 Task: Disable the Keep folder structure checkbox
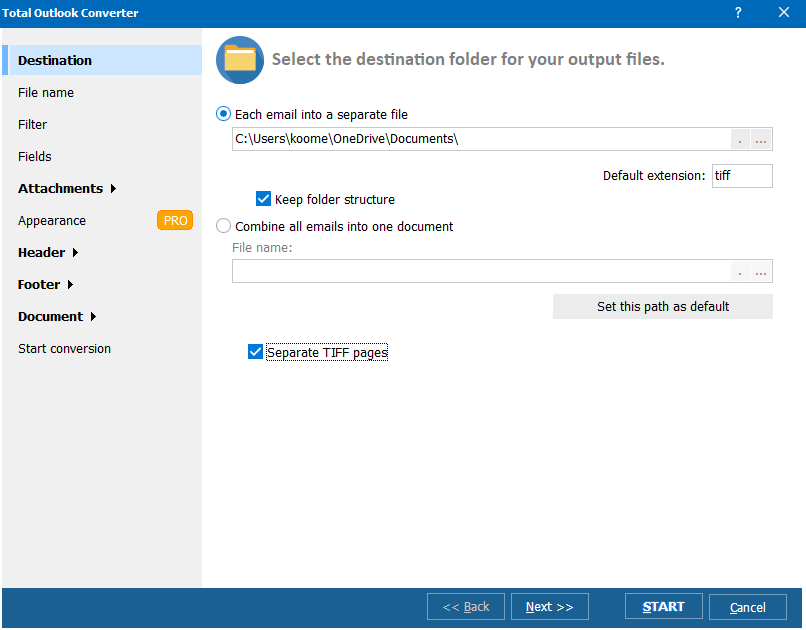pos(263,198)
